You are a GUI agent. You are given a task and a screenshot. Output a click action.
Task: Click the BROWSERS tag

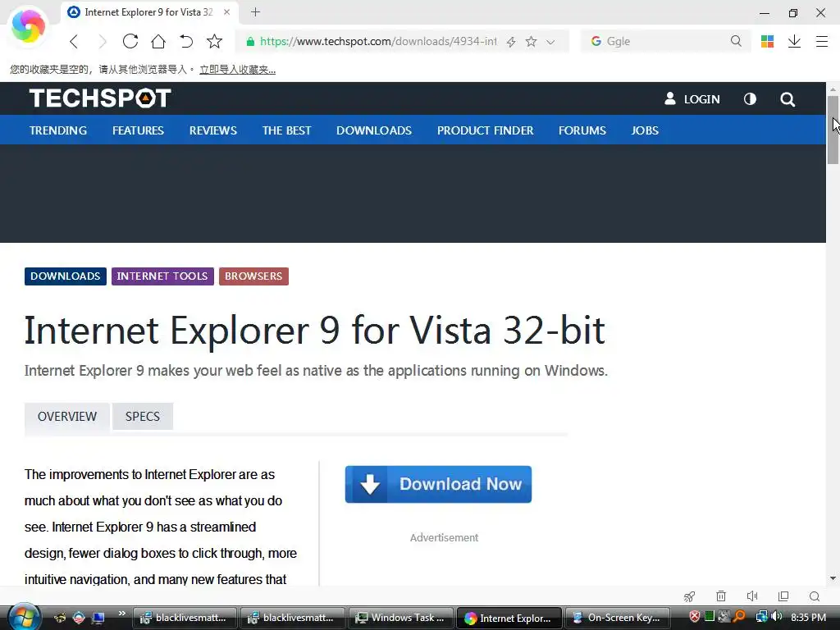point(253,276)
